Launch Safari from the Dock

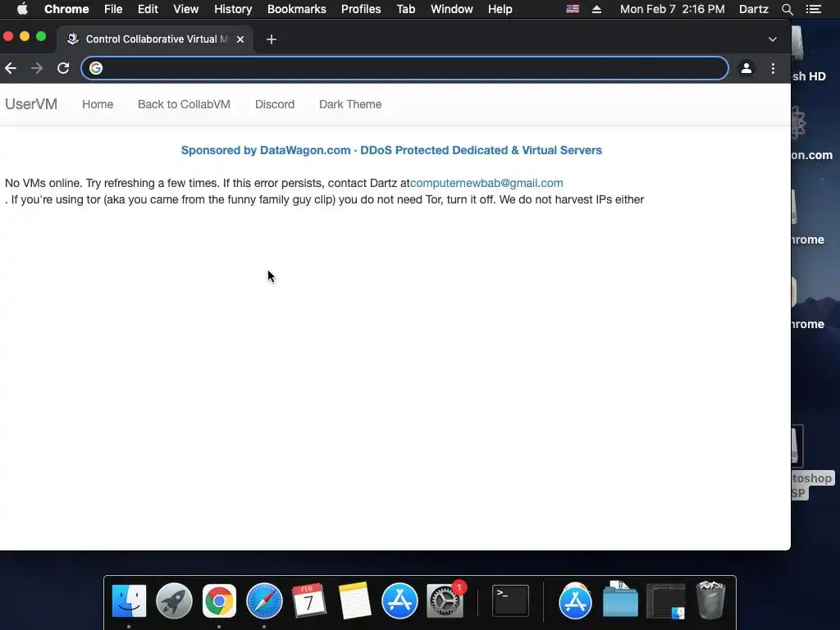(x=264, y=600)
